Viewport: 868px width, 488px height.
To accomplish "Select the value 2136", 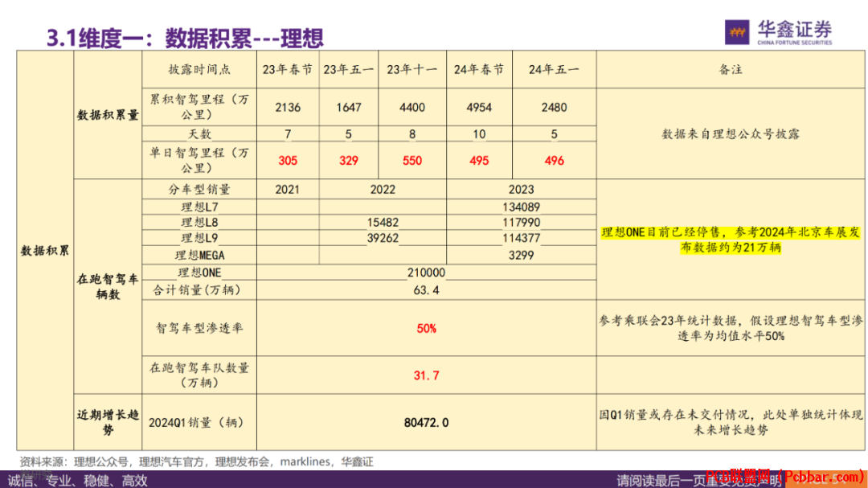I will click(288, 108).
